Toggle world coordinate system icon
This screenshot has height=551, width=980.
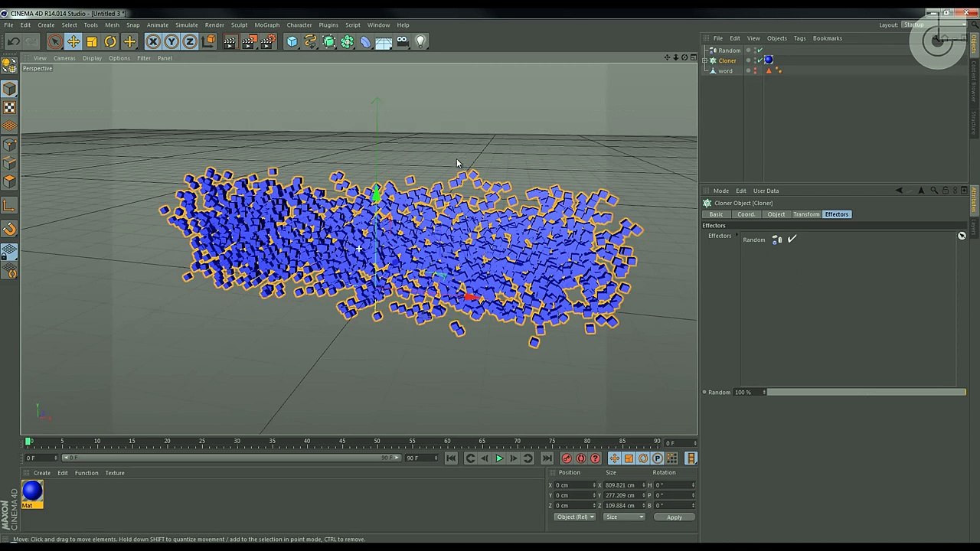[209, 42]
